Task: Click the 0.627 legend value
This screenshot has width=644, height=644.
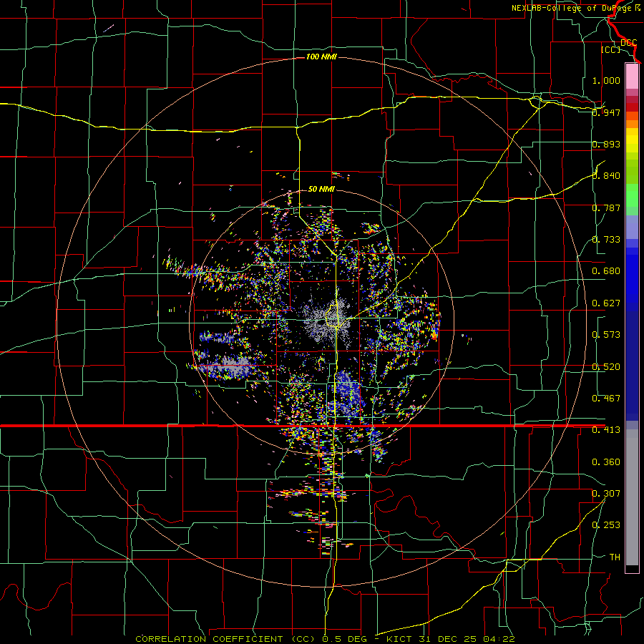Action: [606, 303]
